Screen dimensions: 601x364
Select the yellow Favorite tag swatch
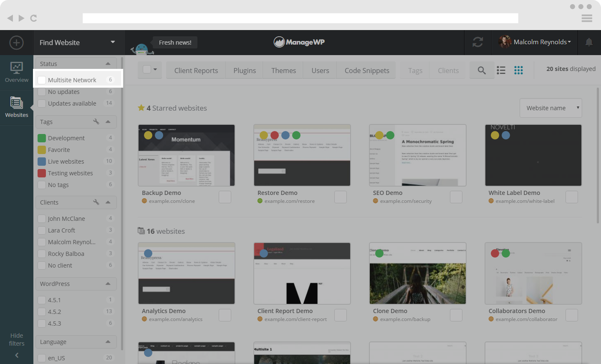pos(42,150)
